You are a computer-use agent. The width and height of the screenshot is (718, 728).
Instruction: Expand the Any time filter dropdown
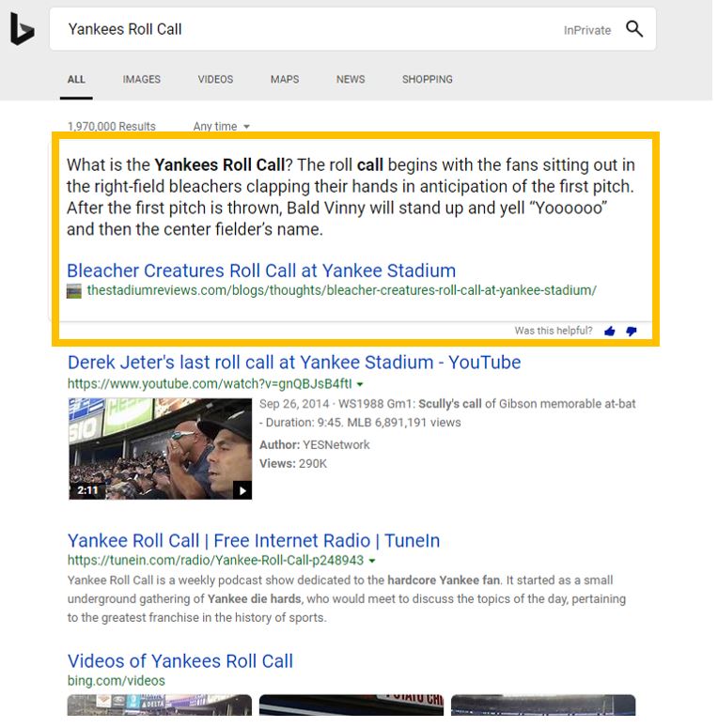(x=222, y=126)
